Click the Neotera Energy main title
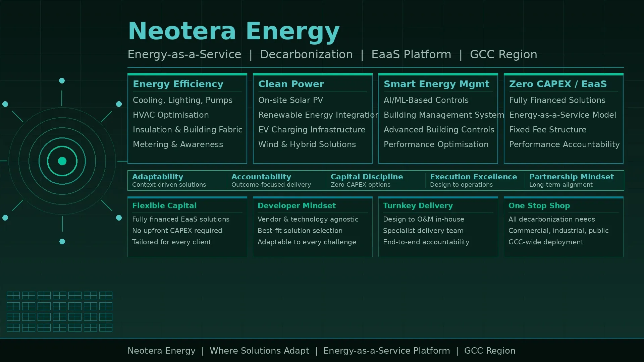 pos(234,31)
